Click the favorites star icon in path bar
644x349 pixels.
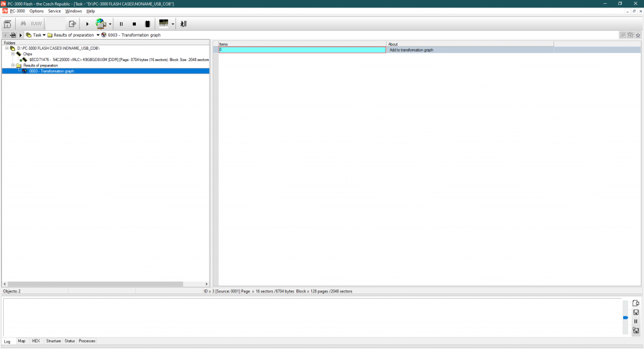pos(638,35)
